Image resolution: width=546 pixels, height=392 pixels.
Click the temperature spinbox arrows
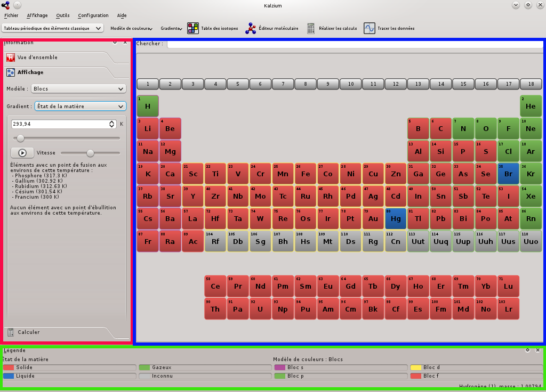tap(112, 124)
